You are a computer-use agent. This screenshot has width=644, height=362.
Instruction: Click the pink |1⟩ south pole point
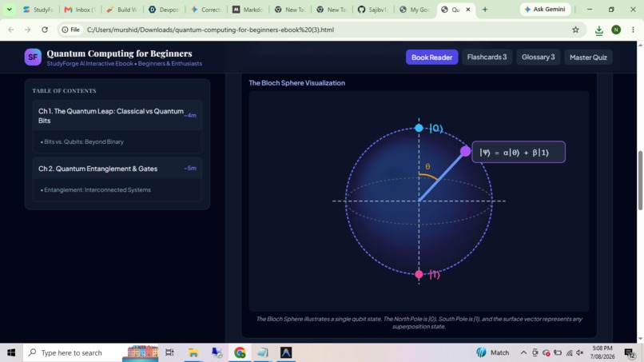(x=419, y=274)
